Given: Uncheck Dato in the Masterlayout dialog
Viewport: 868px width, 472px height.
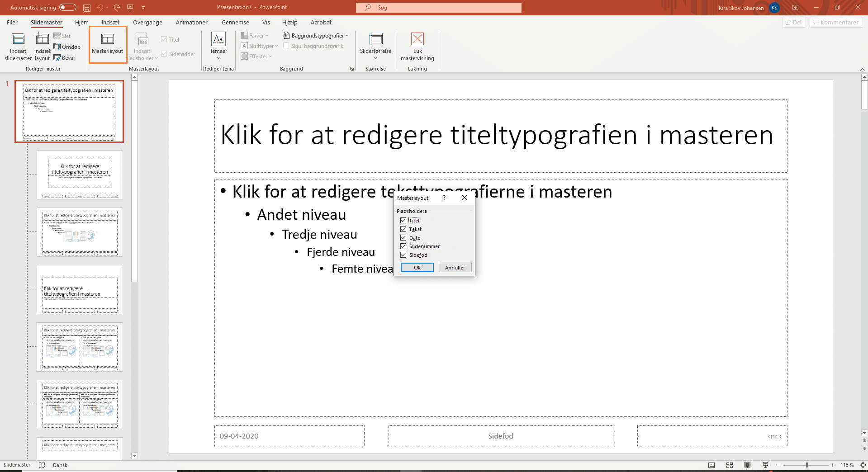Looking at the screenshot, I should click(x=403, y=237).
